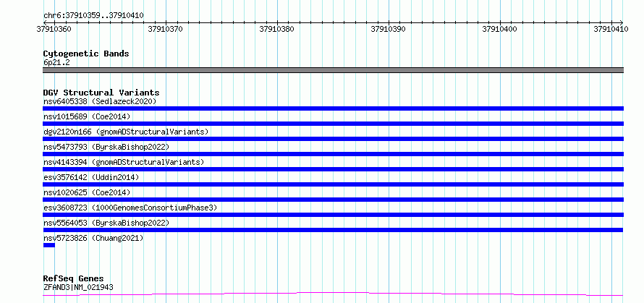Click the nsv6405338 (Sedlazeck2020) variant label
This screenshot has width=644, height=303.
[100, 101]
